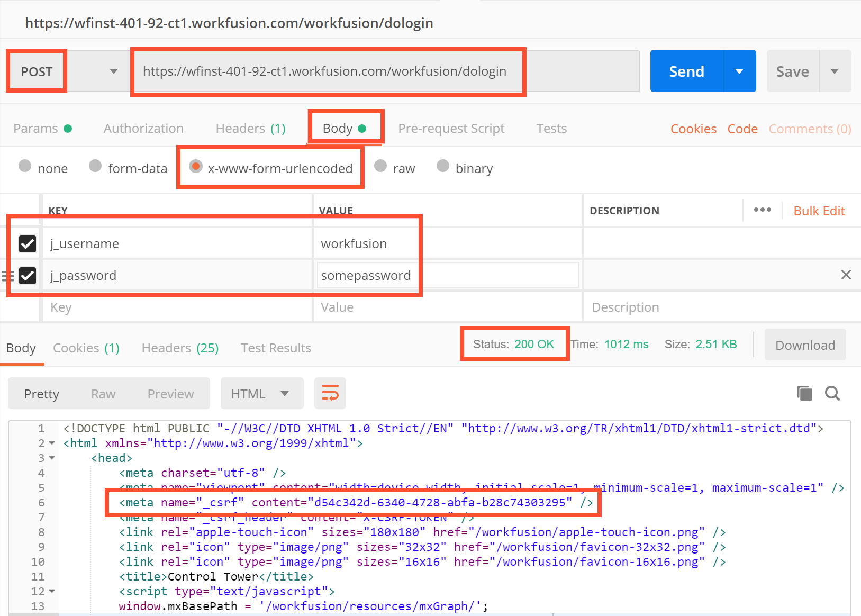
Task: Switch to Preview response view
Action: pyautogui.click(x=170, y=394)
